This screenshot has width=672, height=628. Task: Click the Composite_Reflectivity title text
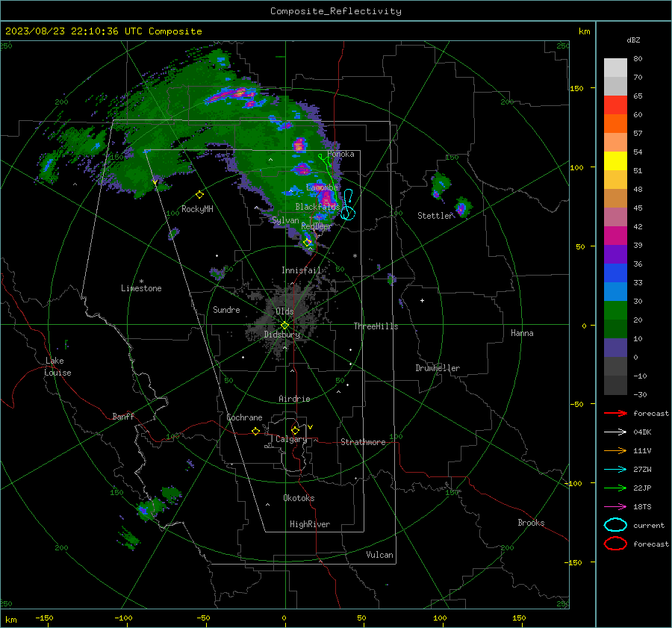coord(336,11)
